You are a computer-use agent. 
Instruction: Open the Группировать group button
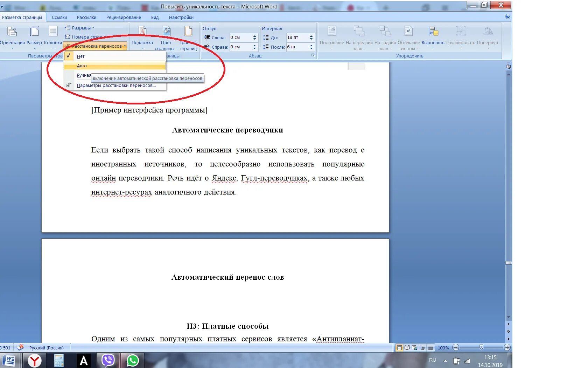461,37
